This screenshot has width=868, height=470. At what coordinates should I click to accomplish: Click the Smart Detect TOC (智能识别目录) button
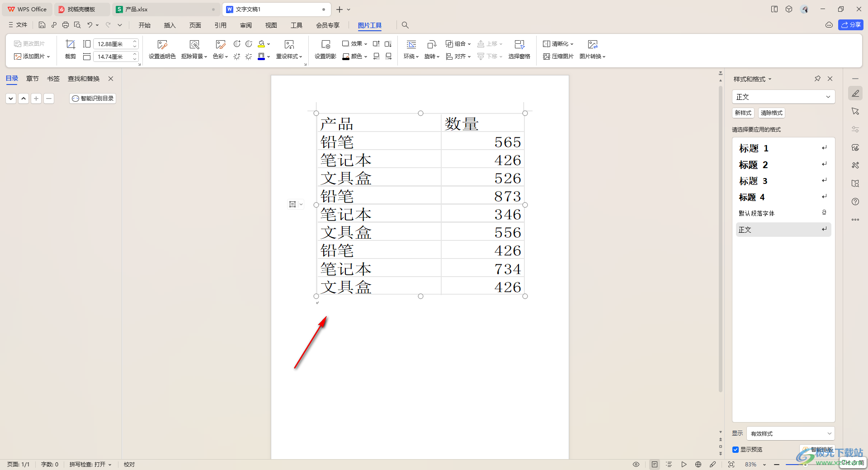tap(93, 99)
